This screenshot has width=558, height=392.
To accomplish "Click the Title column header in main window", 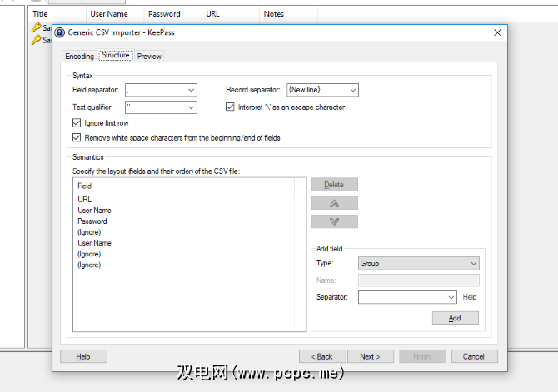I will point(57,14).
